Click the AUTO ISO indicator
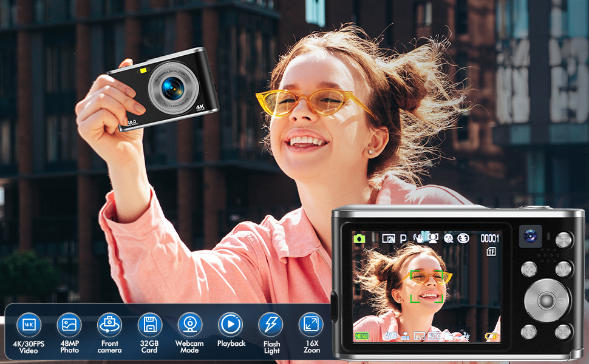The width and height of the screenshot is (589, 364). tap(434, 335)
